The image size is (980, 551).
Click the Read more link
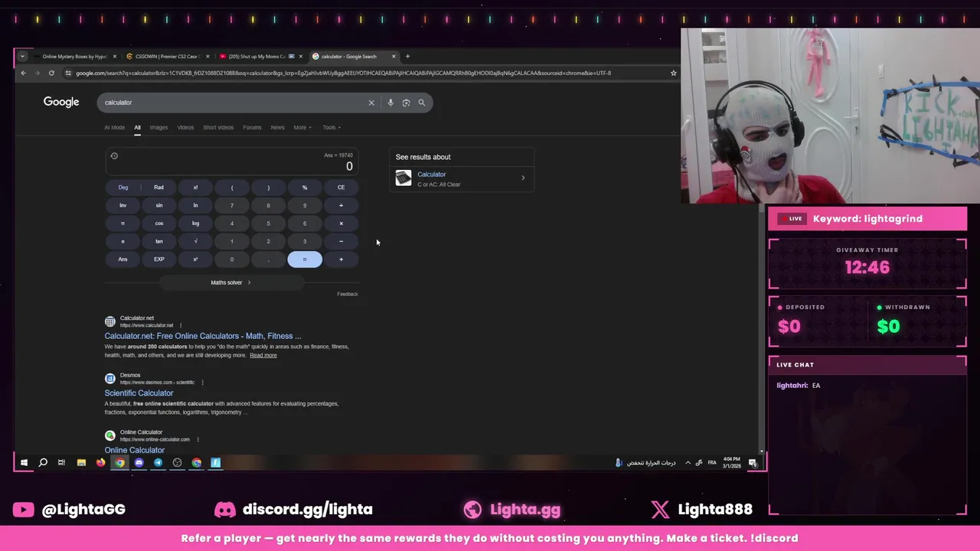[263, 355]
